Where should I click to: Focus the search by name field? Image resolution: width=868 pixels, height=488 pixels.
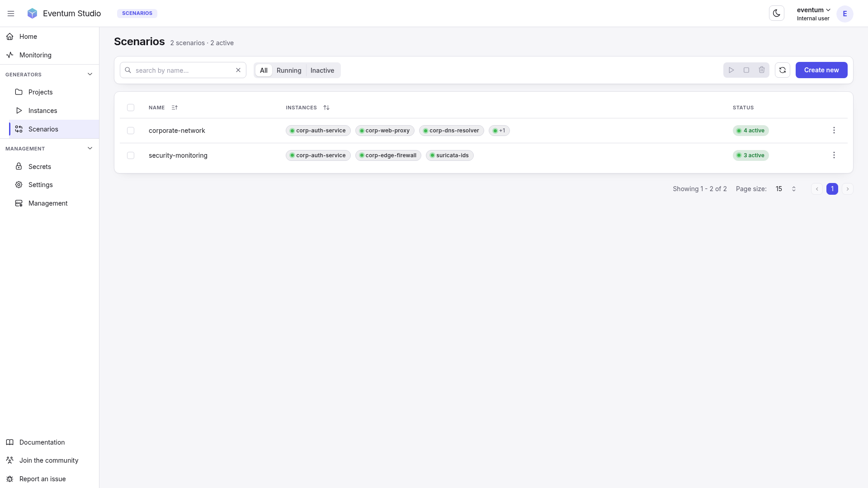point(183,70)
